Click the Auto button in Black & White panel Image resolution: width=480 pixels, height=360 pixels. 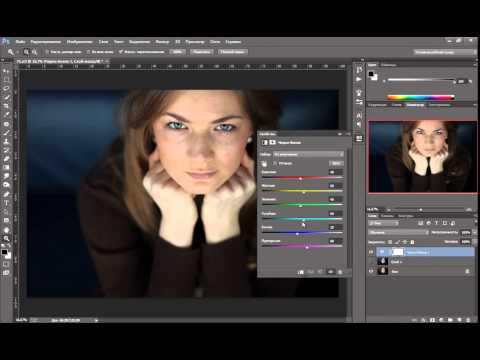[336, 163]
